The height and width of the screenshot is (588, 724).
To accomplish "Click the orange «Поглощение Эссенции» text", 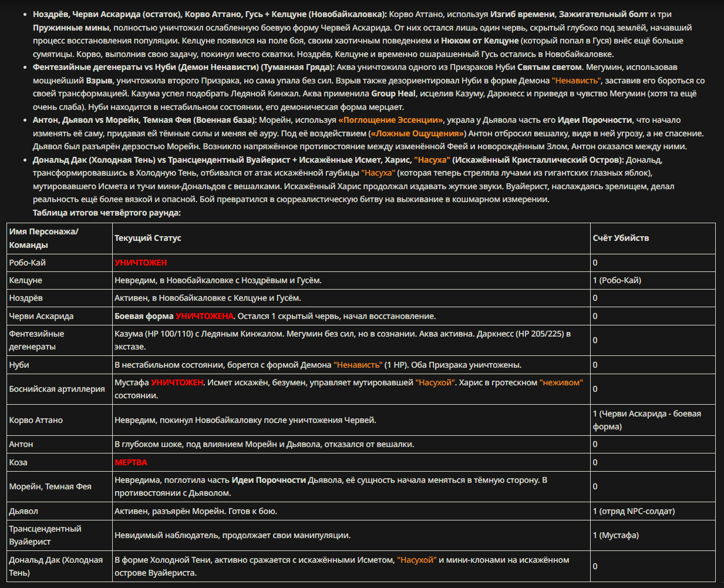I will pyautogui.click(x=391, y=120).
